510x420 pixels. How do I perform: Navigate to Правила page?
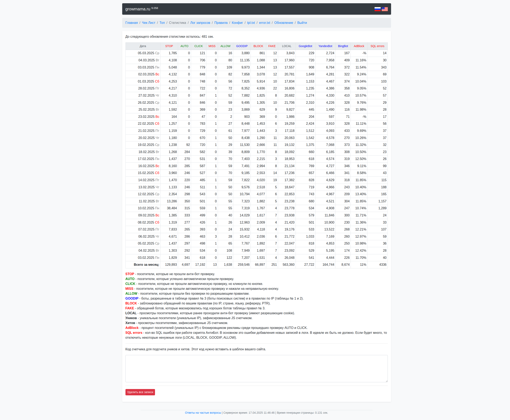pos(221,23)
